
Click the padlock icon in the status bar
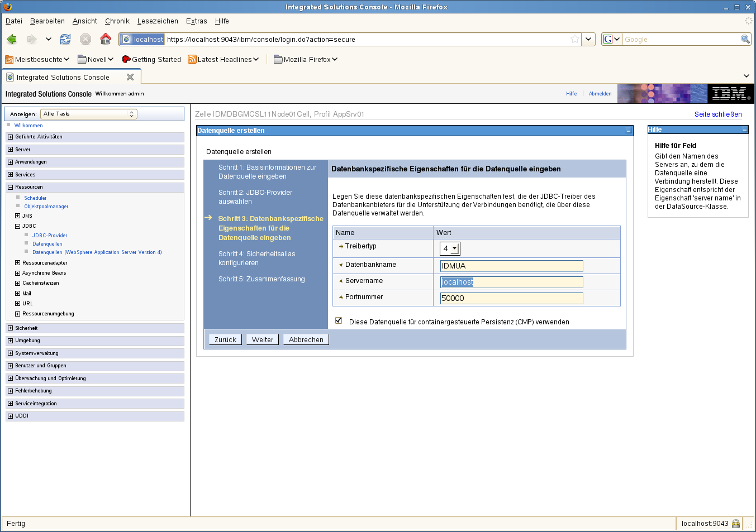[x=736, y=524]
